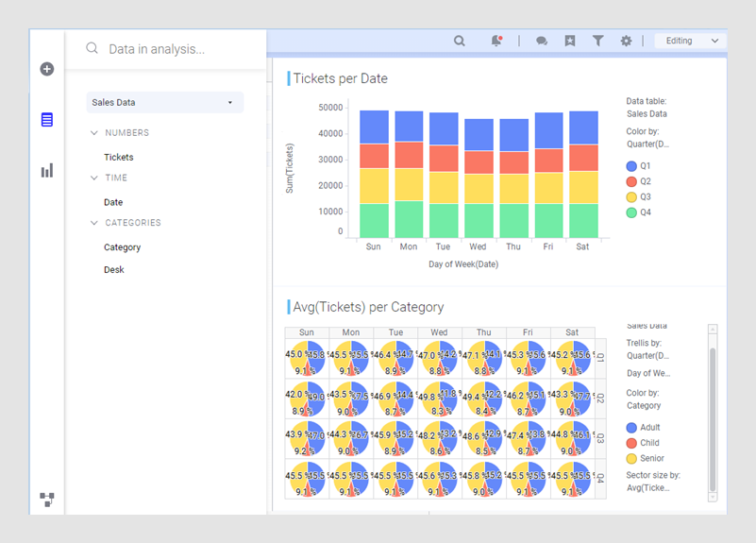756x543 pixels.
Task: Open the bookmarks icon in toolbar
Action: click(570, 41)
